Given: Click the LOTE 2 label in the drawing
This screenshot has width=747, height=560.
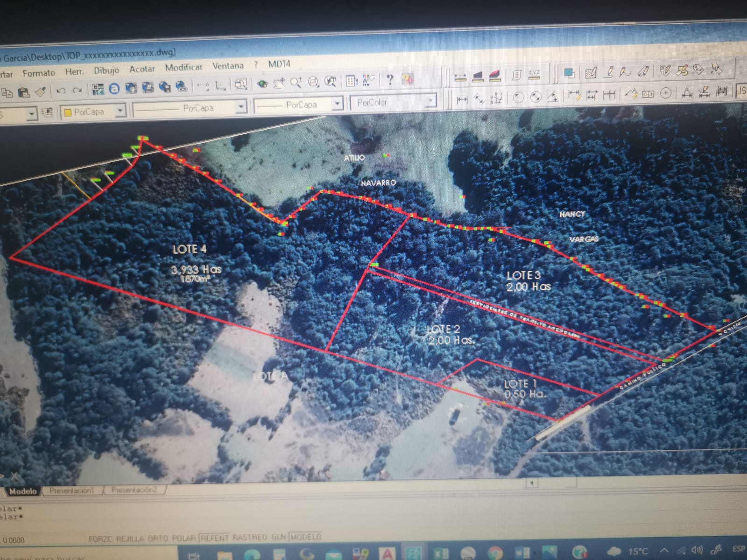Looking at the screenshot, I should click(x=444, y=329).
